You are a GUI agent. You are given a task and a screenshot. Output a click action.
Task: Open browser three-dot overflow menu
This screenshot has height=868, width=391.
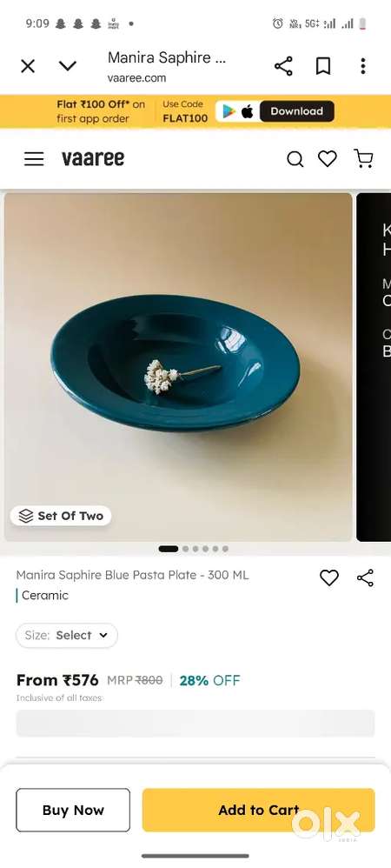point(363,66)
